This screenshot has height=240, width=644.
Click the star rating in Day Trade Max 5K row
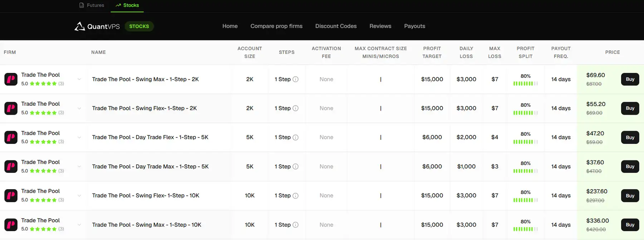pos(43,171)
